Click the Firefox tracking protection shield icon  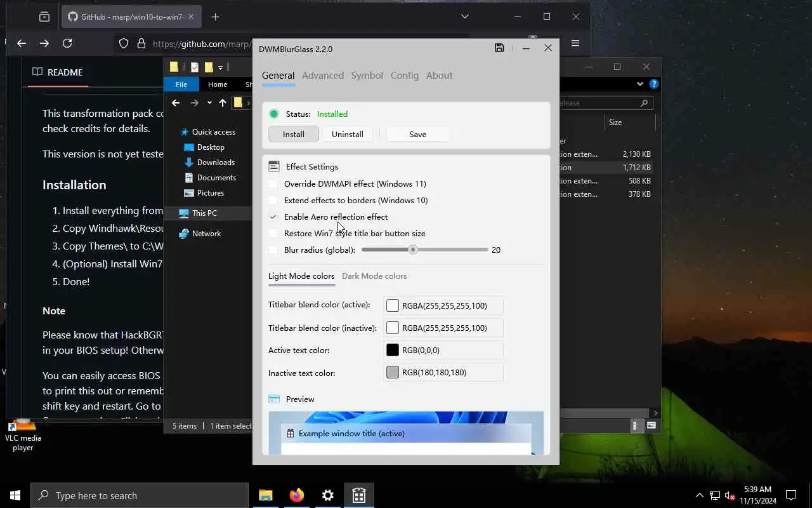pos(124,44)
